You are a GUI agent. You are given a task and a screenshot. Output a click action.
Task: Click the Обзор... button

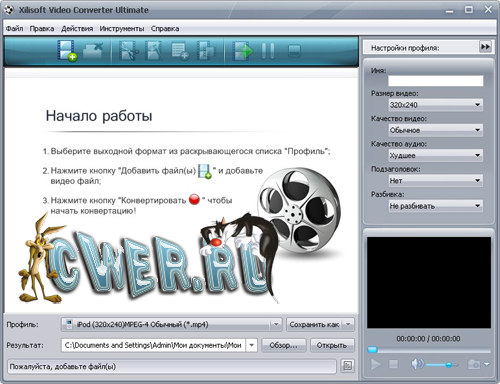click(284, 345)
